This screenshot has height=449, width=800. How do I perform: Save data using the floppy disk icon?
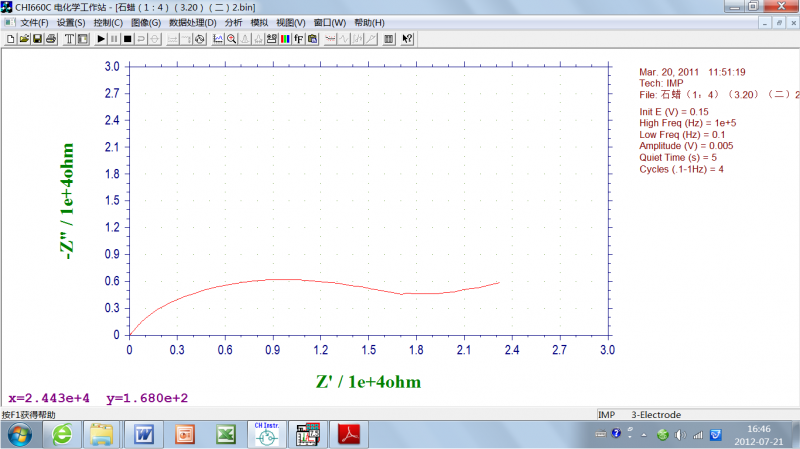tap(37, 39)
